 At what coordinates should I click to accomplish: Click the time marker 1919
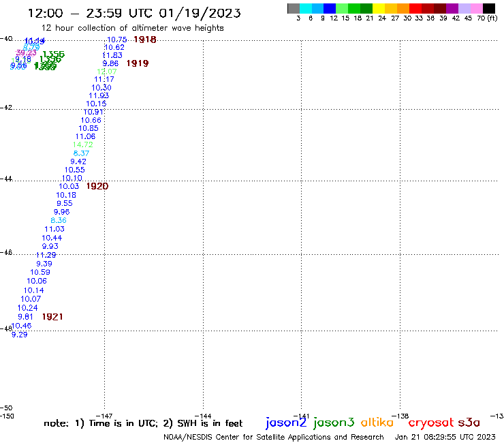point(138,63)
